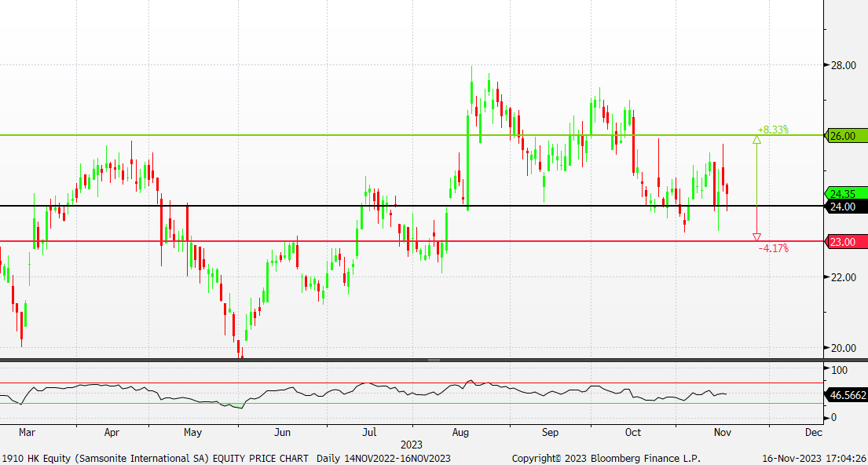Select the Oct month label
The image size is (868, 465).
click(x=633, y=432)
